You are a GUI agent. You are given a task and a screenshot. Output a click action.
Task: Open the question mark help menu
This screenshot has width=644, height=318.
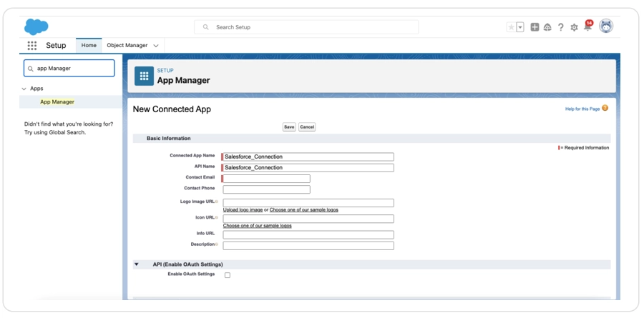pos(561,27)
